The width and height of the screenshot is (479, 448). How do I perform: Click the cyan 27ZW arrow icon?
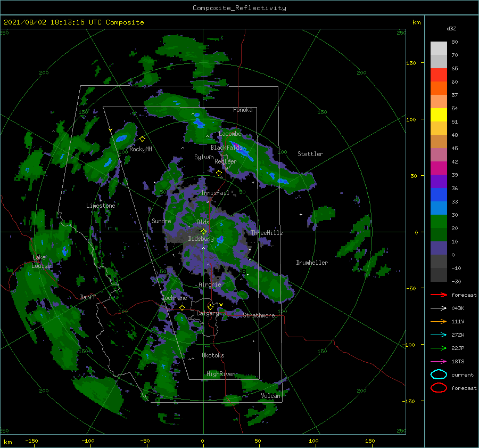[439, 335]
